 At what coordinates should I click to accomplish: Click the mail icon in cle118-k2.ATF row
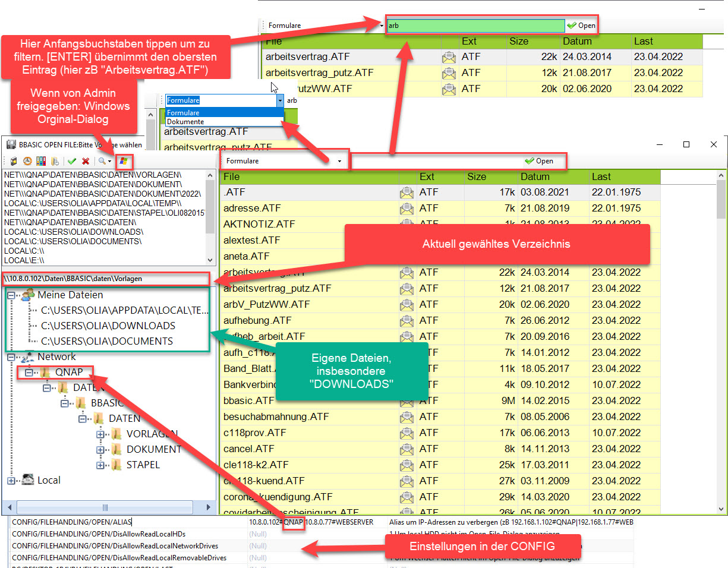coord(406,465)
